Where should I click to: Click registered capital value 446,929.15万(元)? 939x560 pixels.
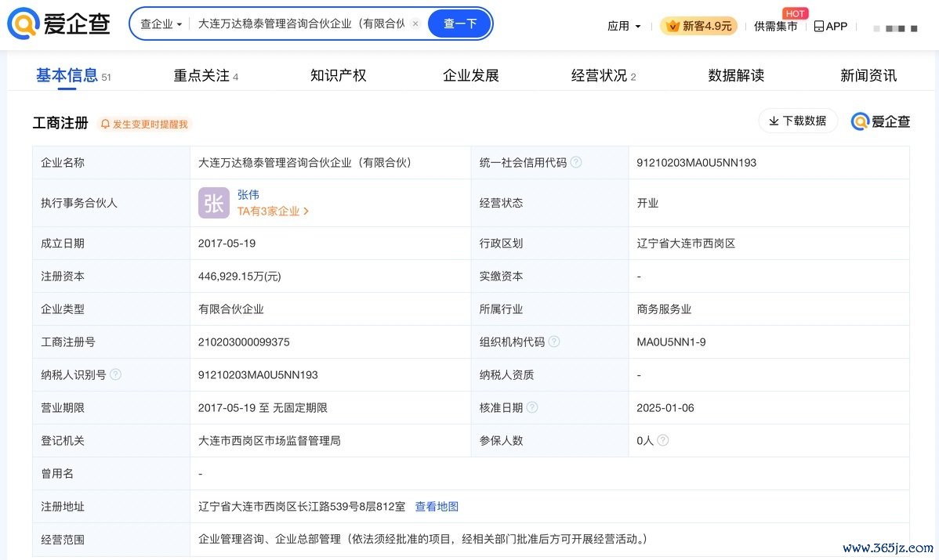click(240, 276)
